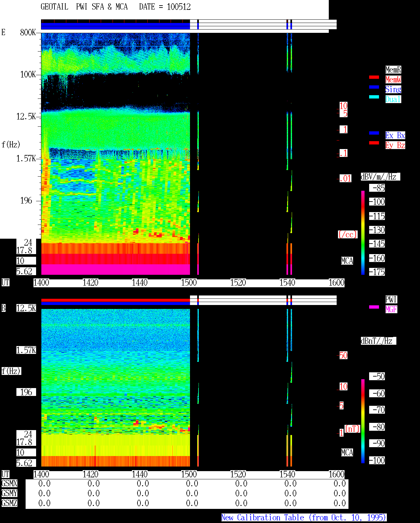Select the PWI legend label
The height and width of the screenshot is (523, 420).
391,299
